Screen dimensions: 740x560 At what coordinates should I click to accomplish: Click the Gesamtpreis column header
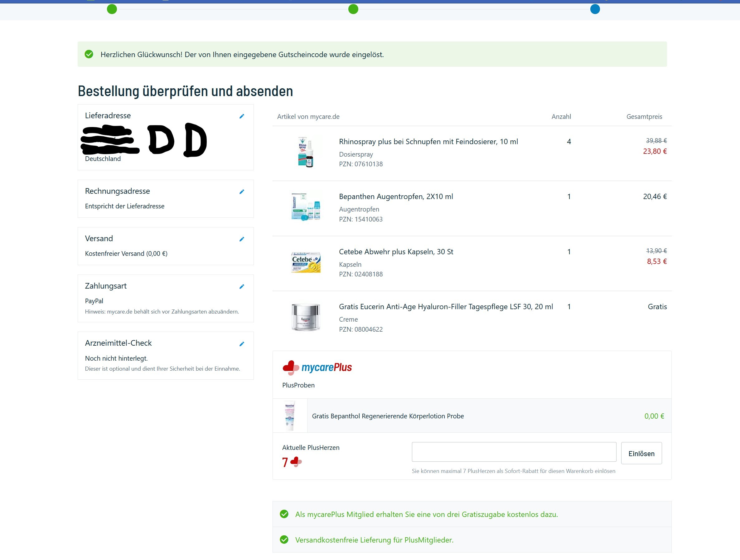(x=644, y=116)
